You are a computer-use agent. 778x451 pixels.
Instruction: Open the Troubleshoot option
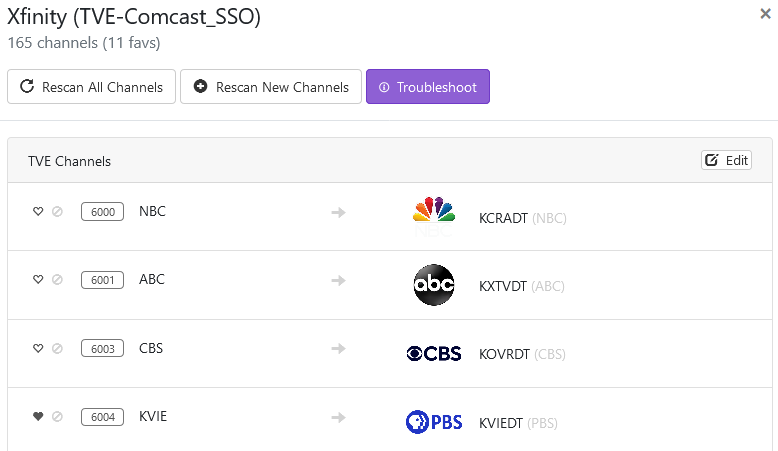pyautogui.click(x=428, y=87)
